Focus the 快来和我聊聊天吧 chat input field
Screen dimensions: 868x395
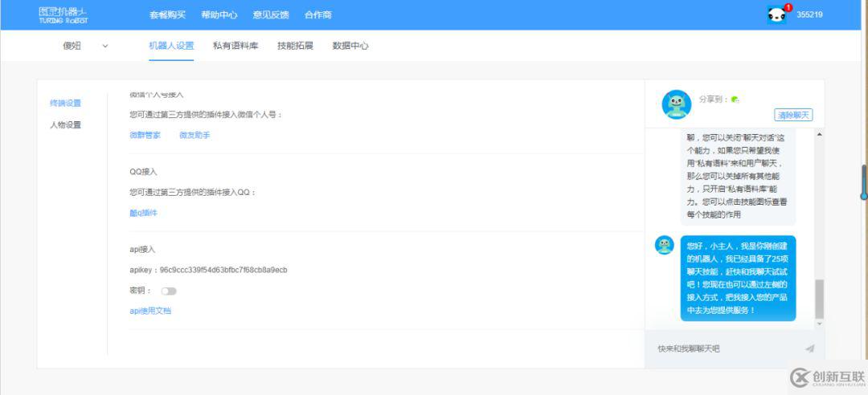(723, 348)
